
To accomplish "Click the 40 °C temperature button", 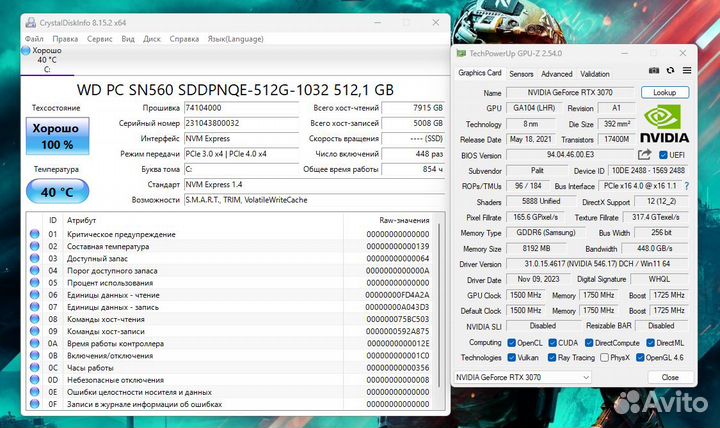I will 57,191.
